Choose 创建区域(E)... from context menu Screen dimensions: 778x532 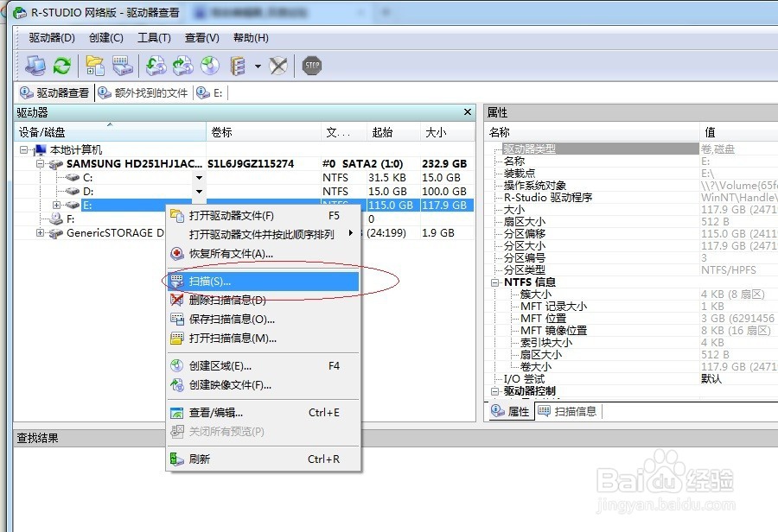[x=263, y=366]
